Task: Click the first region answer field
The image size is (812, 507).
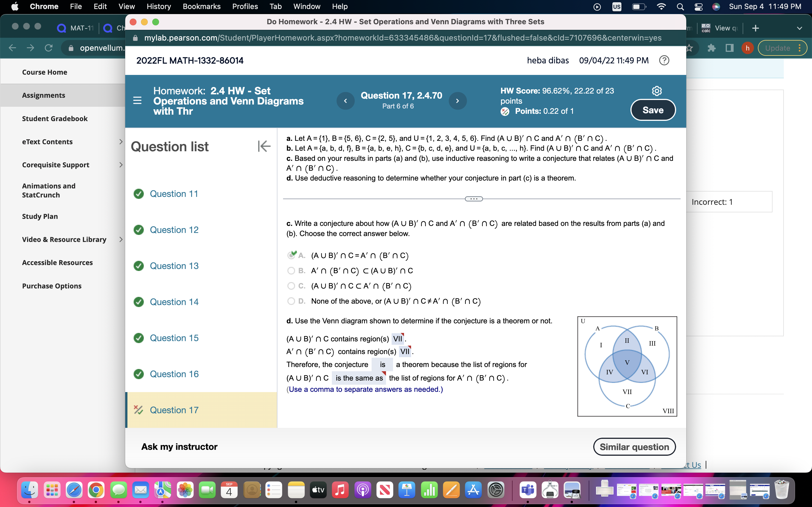Action: tap(398, 339)
